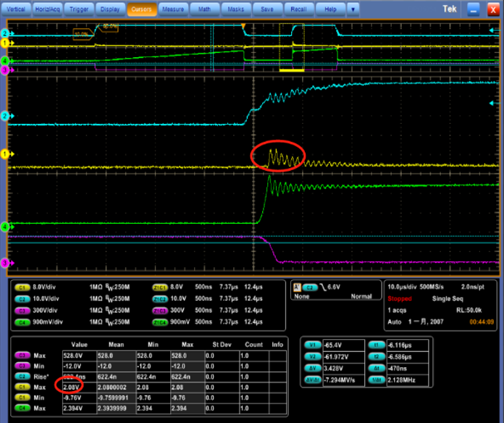504x423 pixels.
Task: Select the C3 channel badge at 300V/div
Action: (22, 309)
